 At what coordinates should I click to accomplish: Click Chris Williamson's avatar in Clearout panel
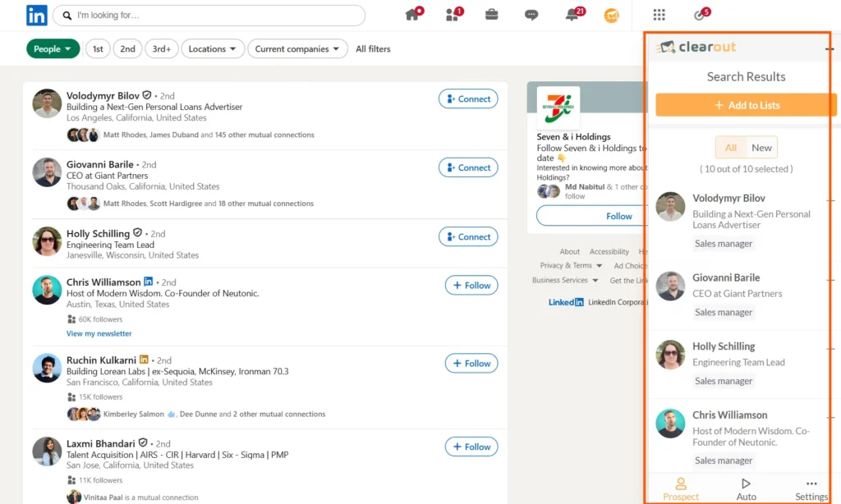[670, 423]
